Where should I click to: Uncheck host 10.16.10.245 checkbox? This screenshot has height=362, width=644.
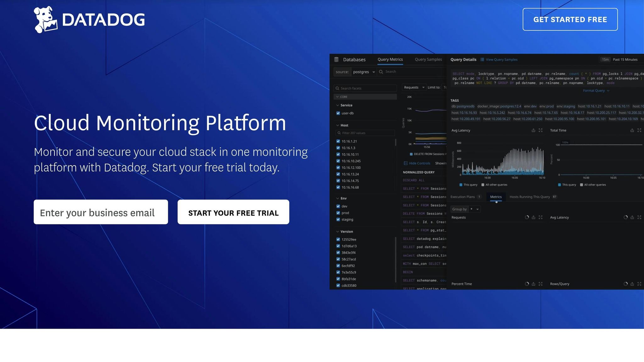pyautogui.click(x=338, y=161)
